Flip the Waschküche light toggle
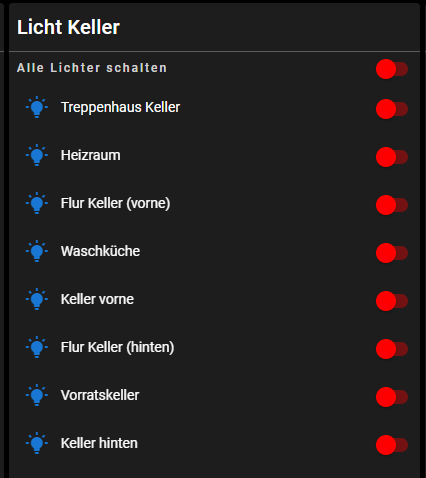 coord(392,253)
